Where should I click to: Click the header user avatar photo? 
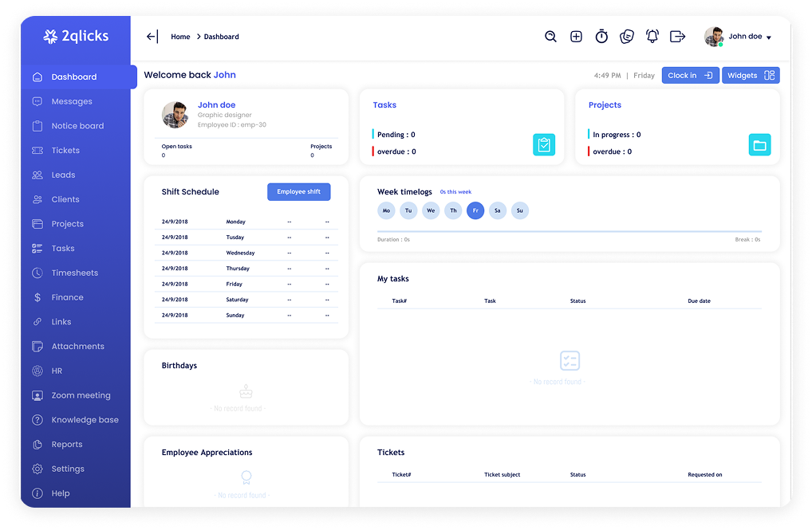(x=714, y=36)
